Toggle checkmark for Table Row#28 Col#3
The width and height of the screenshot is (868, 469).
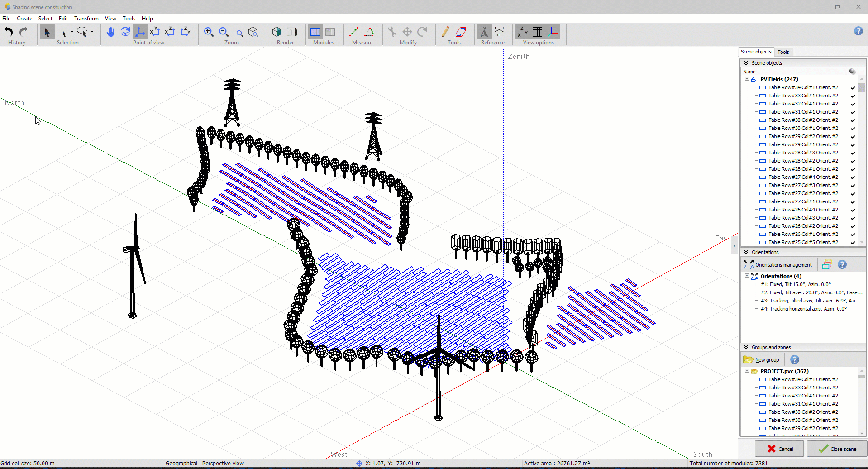tap(853, 153)
